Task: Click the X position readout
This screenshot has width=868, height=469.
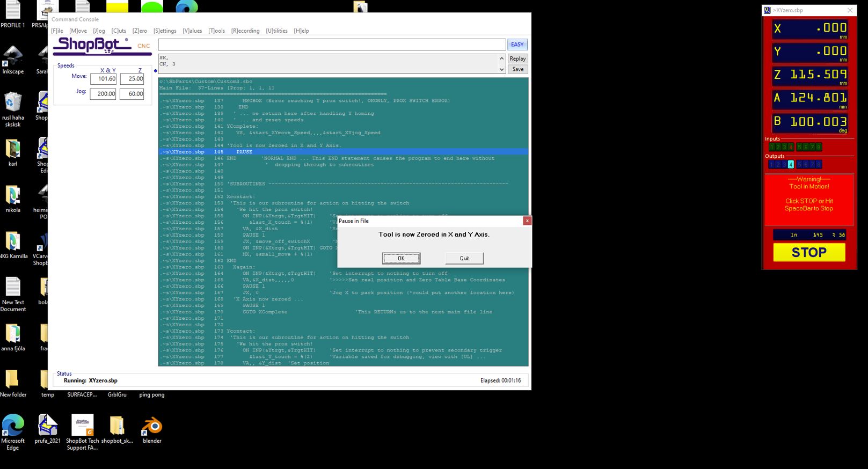Action: [x=809, y=28]
